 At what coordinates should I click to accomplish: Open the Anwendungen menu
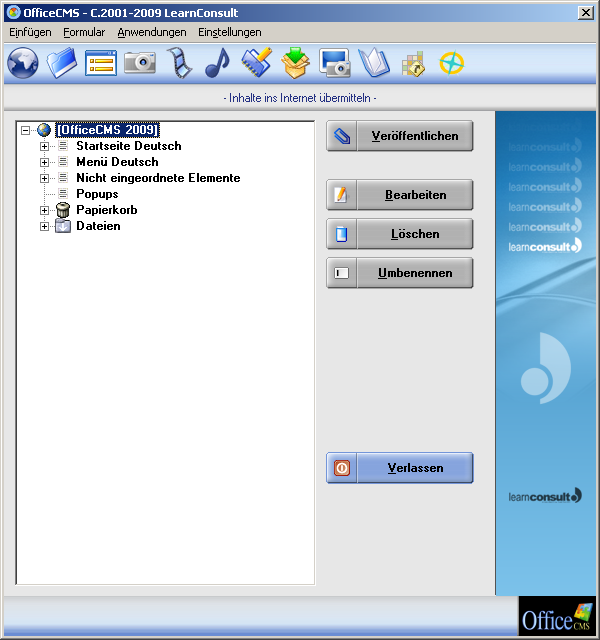152,32
